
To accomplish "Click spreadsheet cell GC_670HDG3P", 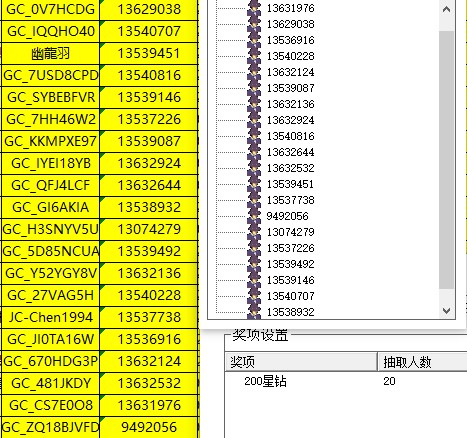I will point(50,361).
